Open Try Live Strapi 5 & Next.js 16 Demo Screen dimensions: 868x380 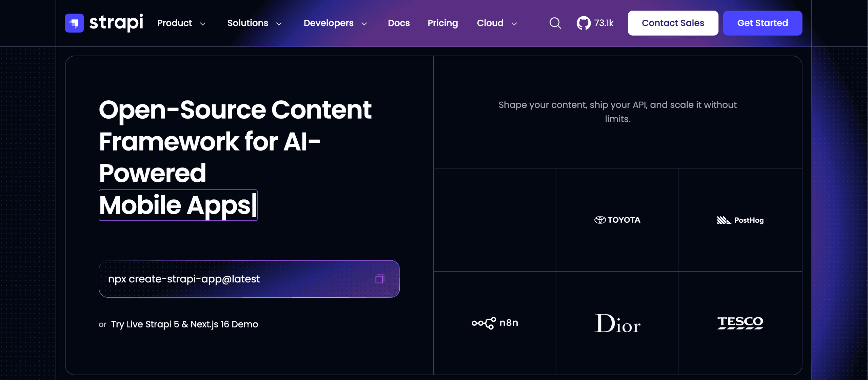(x=184, y=324)
